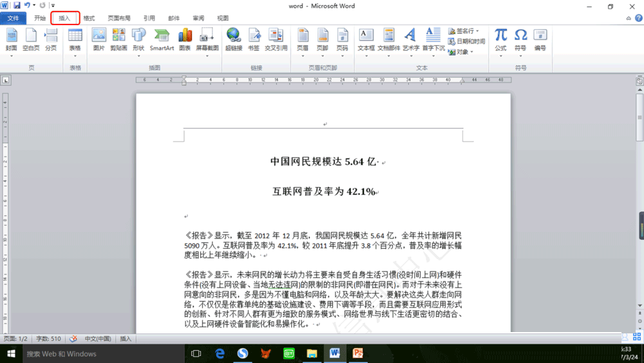The width and height of the screenshot is (644, 363).
Task: Insert a hyperlink (超链接)
Action: pos(234,40)
